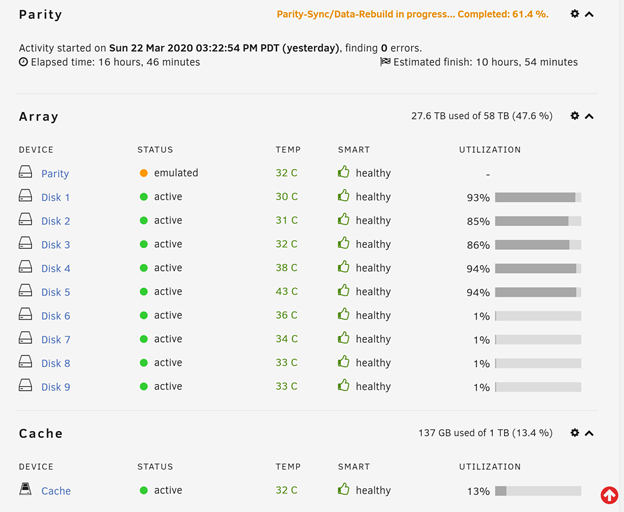Click the thumbs-up SMART icon for Cache
The width and height of the screenshot is (624, 512).
click(343, 489)
